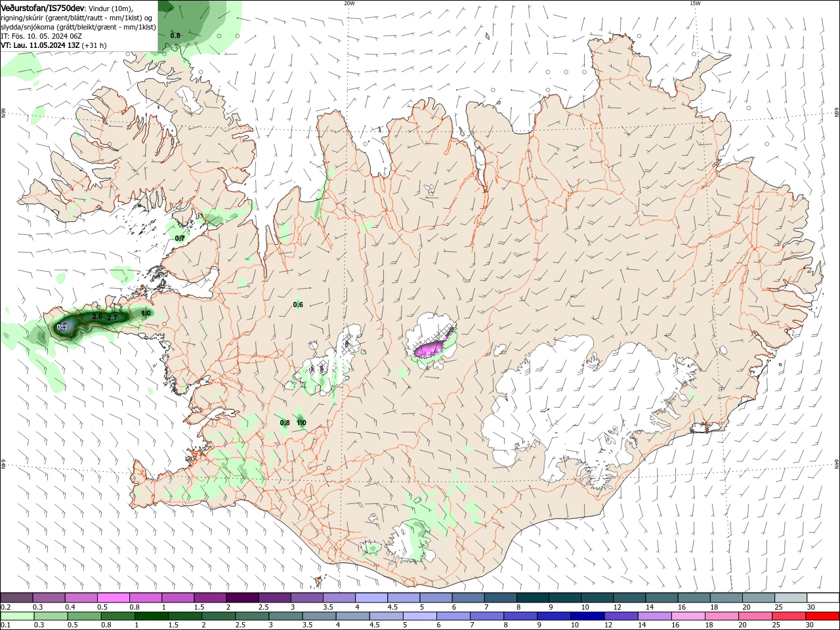
Task: Select the white upper legend swatch at 30
Action: [x=823, y=597]
